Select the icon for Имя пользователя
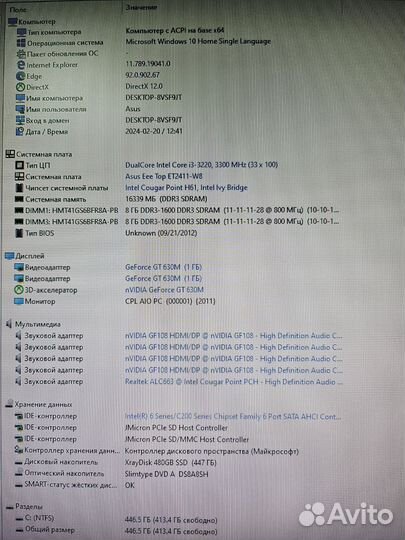 20,109
